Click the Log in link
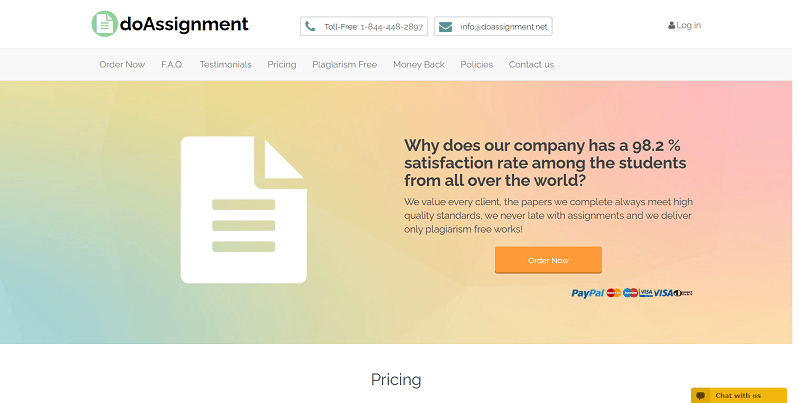800x403 pixels. coord(689,25)
